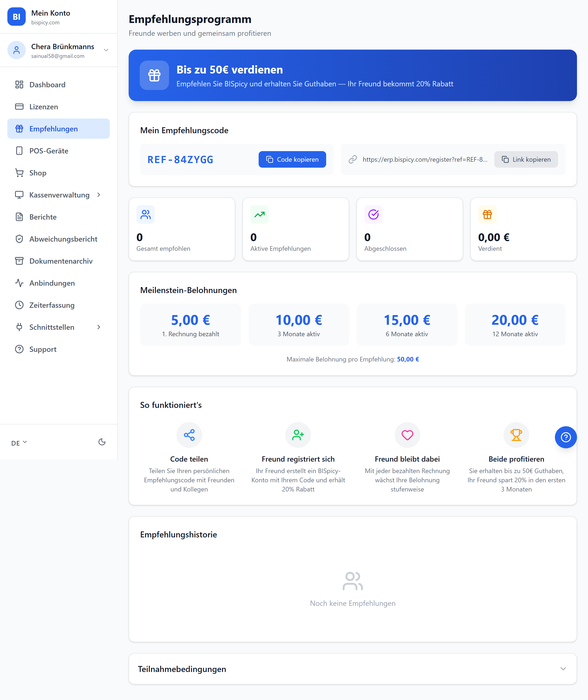Viewport: 588px width, 700px height.
Task: Click the check circle icon above Abgeschlossen
Action: (x=373, y=214)
